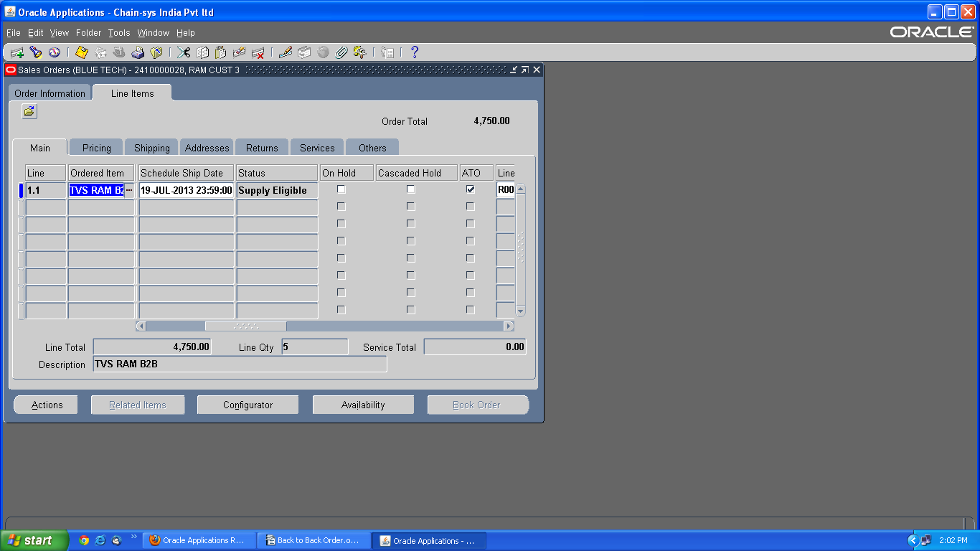
Task: Select the Returns sub-tab
Action: pyautogui.click(x=262, y=148)
